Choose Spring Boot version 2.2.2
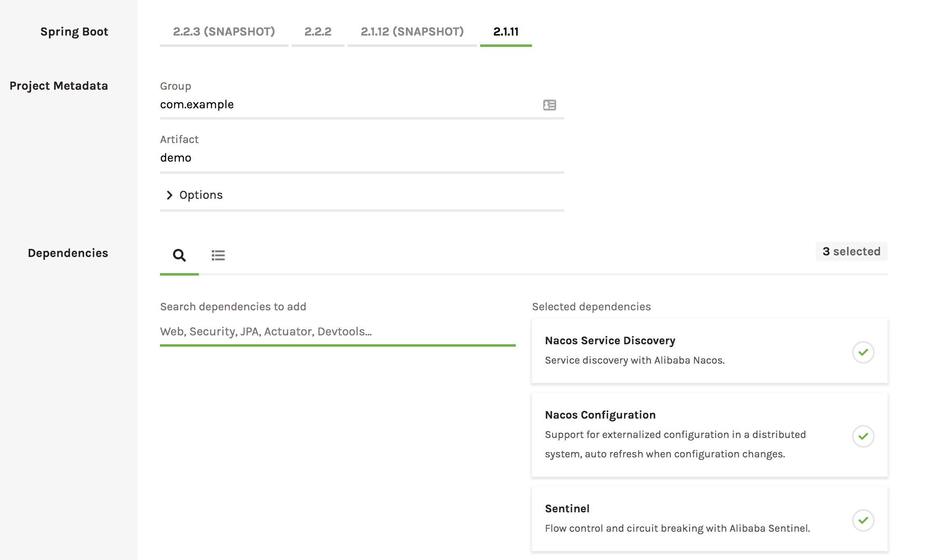 [x=318, y=32]
